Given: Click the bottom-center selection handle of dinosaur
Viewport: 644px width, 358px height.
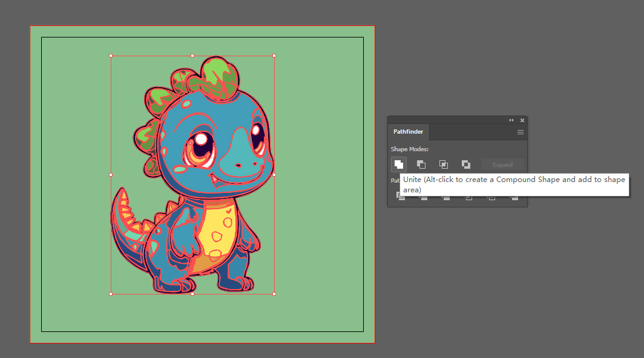Looking at the screenshot, I should coord(192,294).
